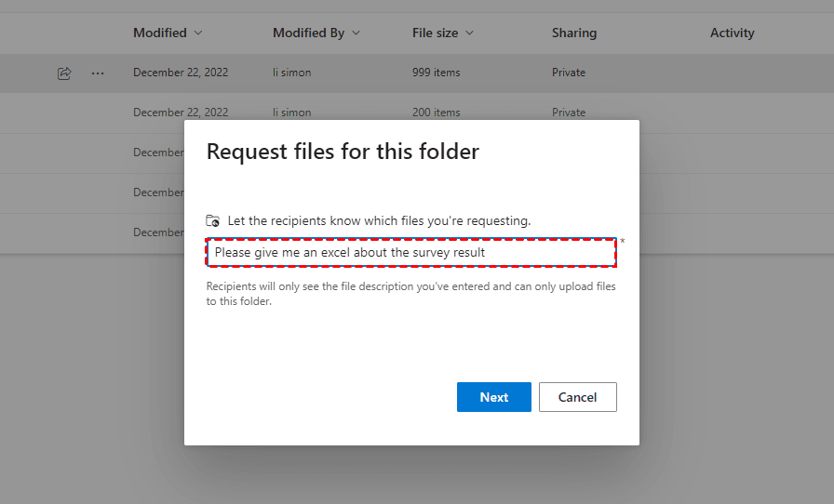The width and height of the screenshot is (834, 504).
Task: Click the folder request icon in the dialog
Action: point(213,221)
